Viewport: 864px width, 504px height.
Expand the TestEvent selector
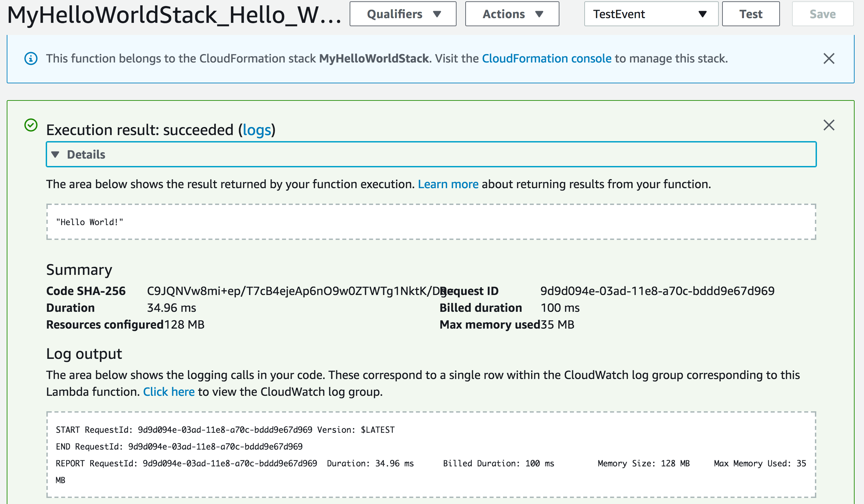tap(651, 14)
